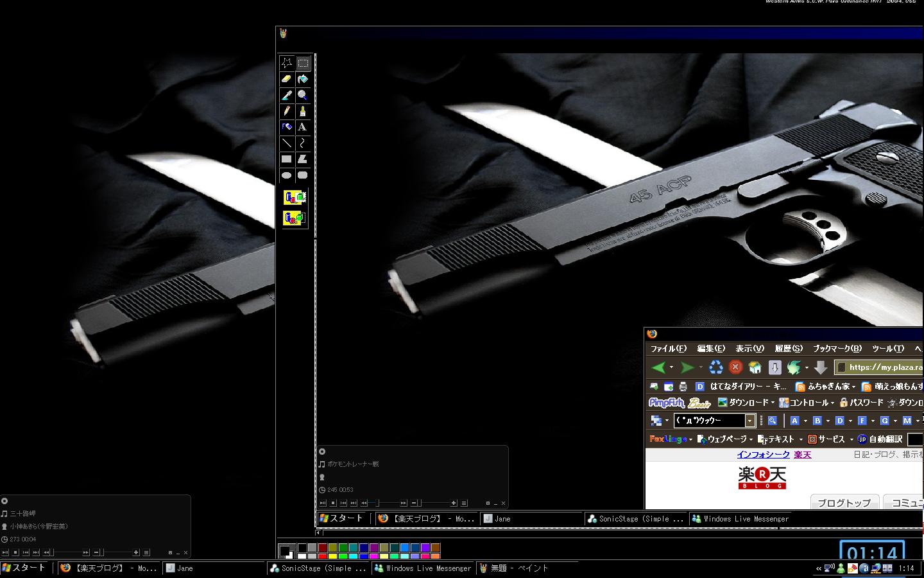This screenshot has width=924, height=578.
Task: Select the Curve tool in Paint
Action: click(x=303, y=143)
